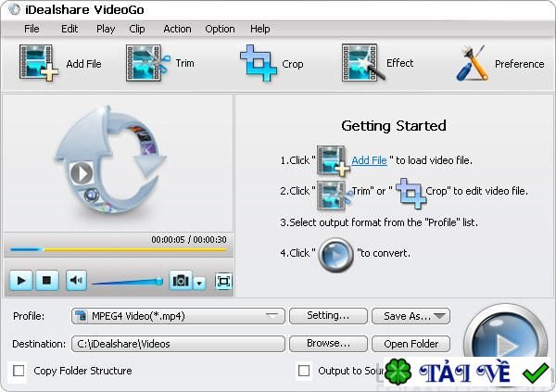Click the step 3 Profile list instruction text

click(379, 222)
